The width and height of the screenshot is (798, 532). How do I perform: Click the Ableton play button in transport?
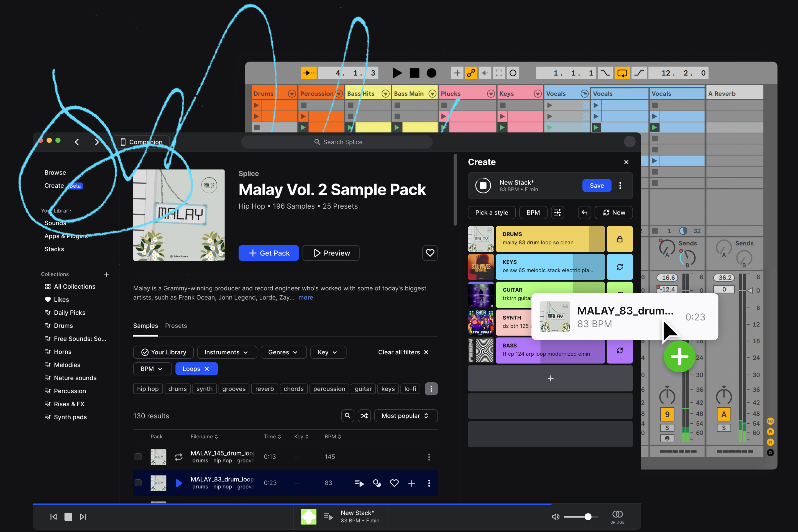397,73
